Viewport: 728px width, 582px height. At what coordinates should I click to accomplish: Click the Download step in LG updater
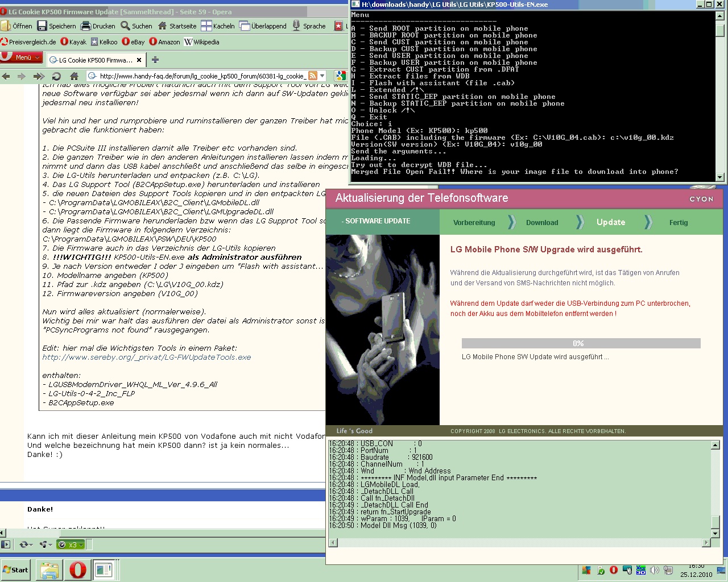[x=542, y=223]
